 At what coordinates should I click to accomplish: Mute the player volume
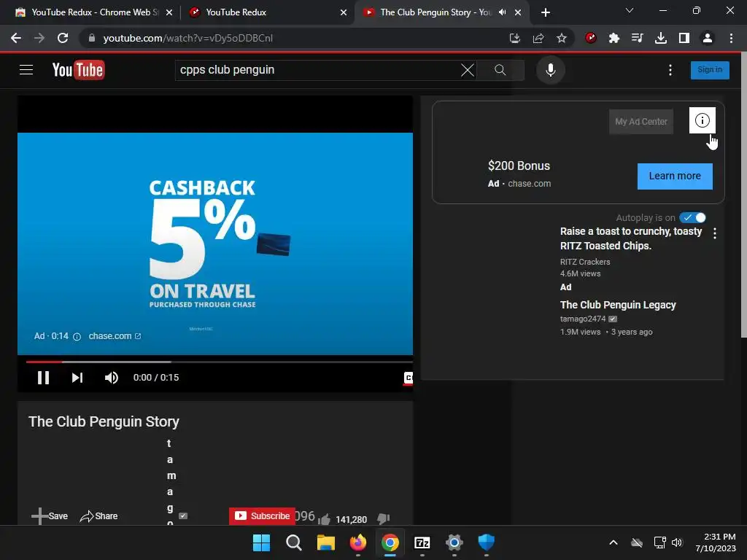111,378
